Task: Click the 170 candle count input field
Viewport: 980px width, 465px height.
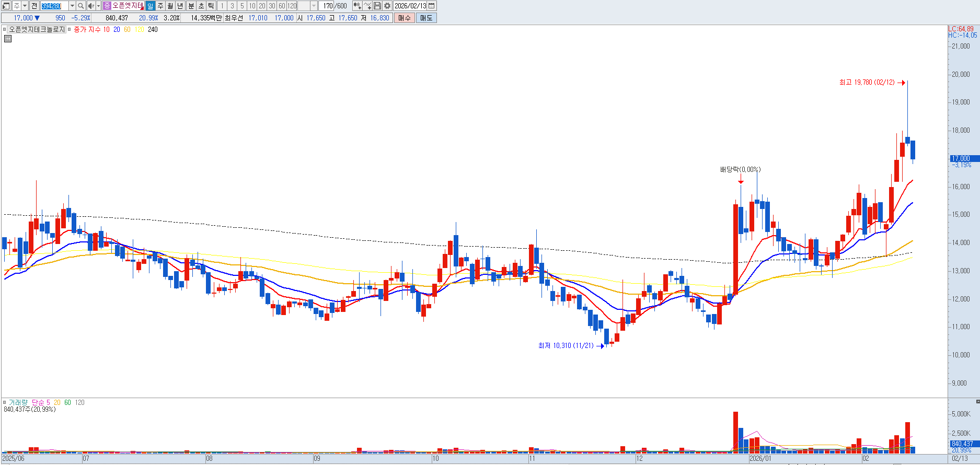Action: click(x=328, y=6)
